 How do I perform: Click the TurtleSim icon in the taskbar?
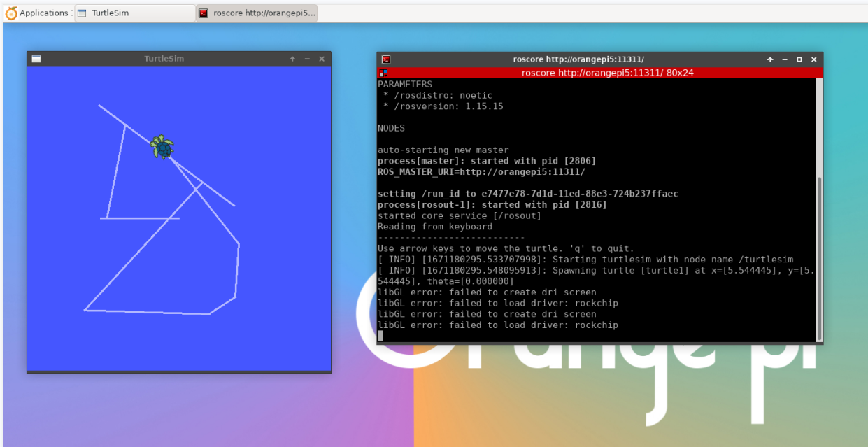(82, 13)
